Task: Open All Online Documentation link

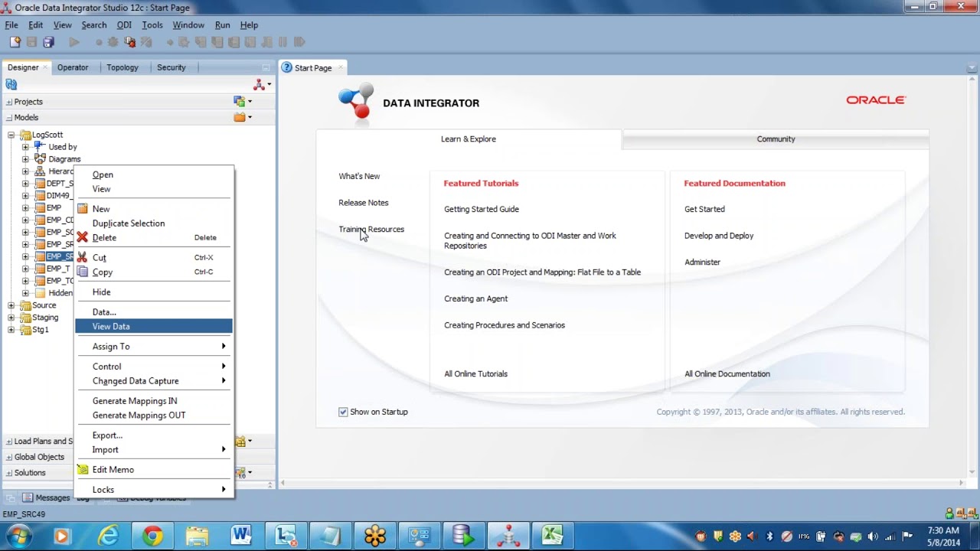Action: point(727,373)
